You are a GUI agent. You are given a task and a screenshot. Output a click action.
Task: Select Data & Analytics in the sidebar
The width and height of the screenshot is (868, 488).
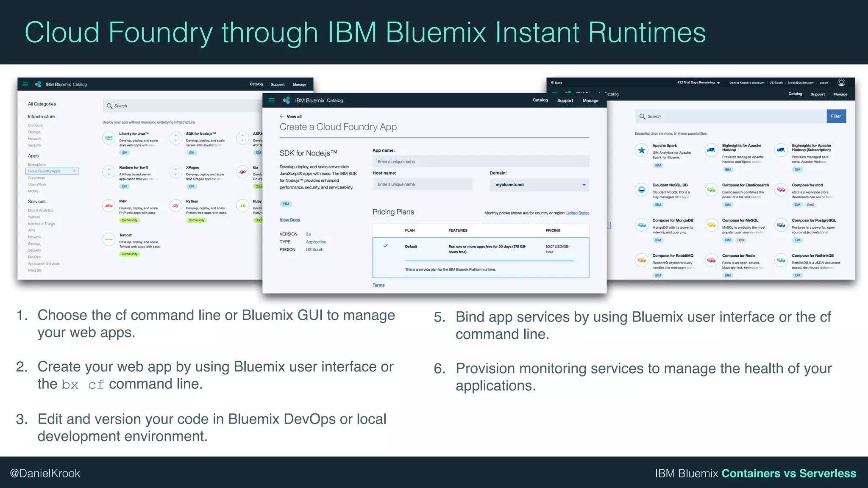[41, 211]
